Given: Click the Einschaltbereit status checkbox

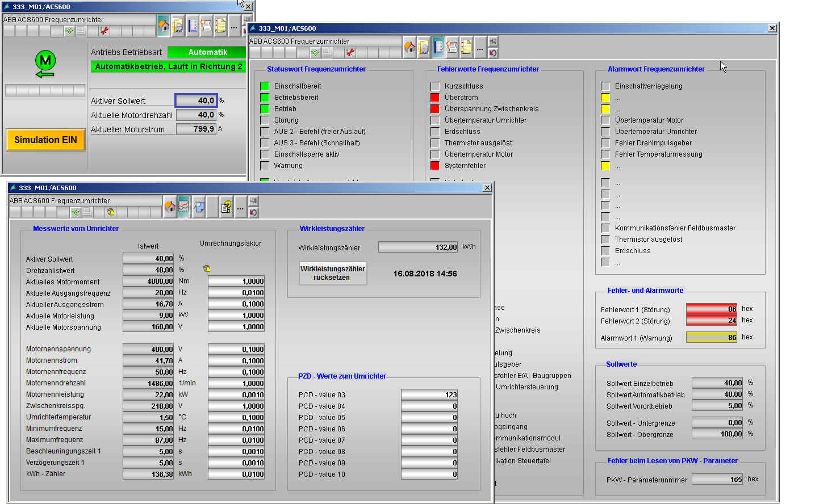Looking at the screenshot, I should (x=265, y=86).
